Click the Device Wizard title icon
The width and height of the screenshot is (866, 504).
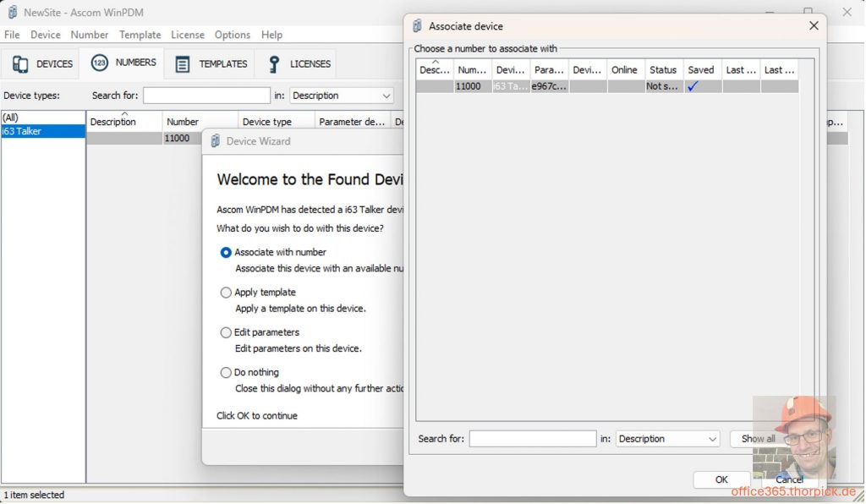click(x=215, y=141)
